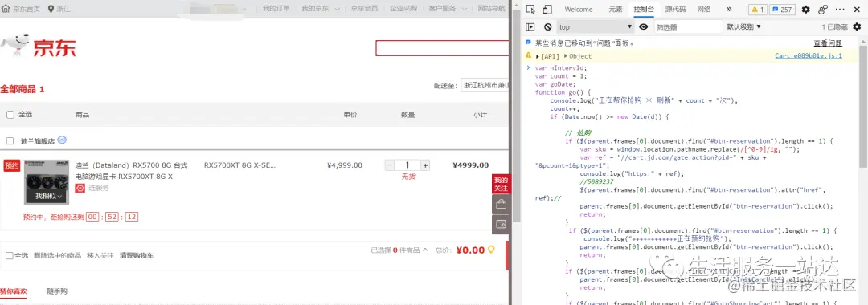Viewport: 868px width, 305px height.
Task: Click the live expression eye icon
Action: click(643, 26)
